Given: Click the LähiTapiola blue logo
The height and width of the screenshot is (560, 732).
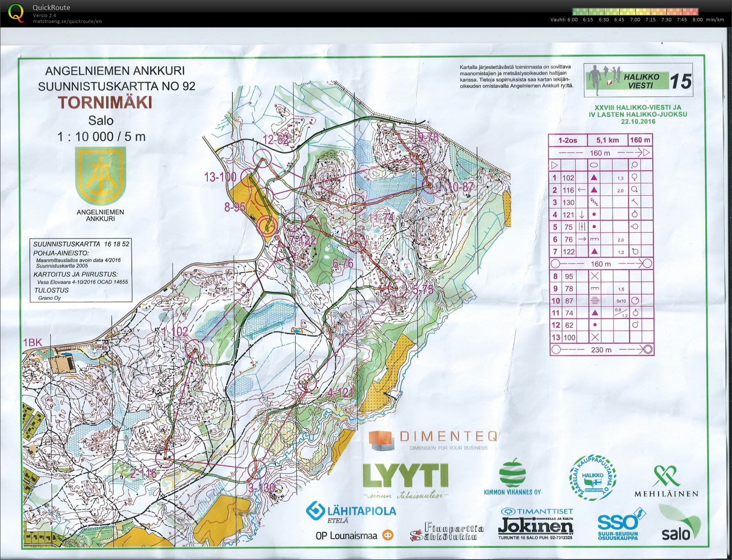Looking at the screenshot, I should (x=315, y=512).
